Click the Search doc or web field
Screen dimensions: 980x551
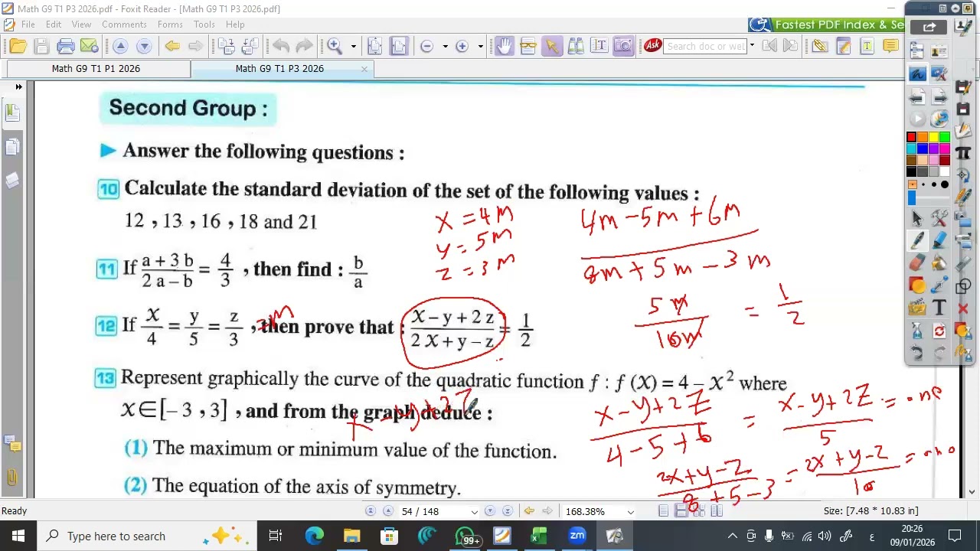point(704,46)
